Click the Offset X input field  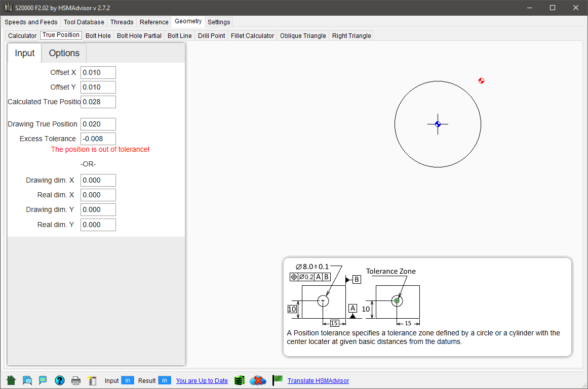[98, 73]
